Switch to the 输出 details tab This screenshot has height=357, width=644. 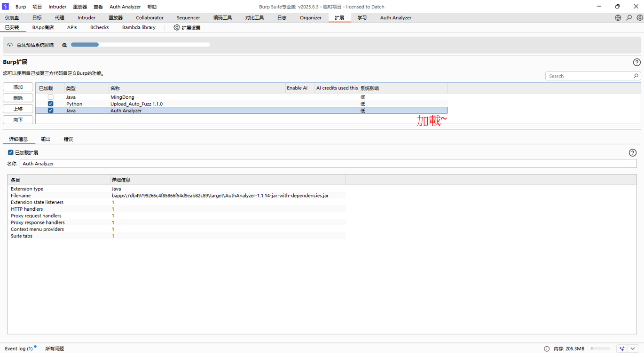[x=46, y=139]
